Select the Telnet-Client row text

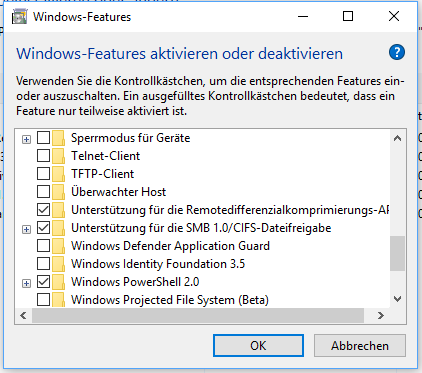tap(105, 156)
